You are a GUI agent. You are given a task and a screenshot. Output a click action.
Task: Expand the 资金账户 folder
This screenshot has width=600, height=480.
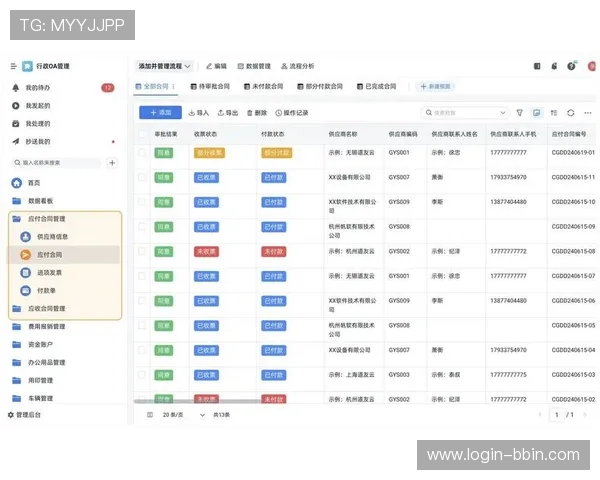click(x=33, y=344)
